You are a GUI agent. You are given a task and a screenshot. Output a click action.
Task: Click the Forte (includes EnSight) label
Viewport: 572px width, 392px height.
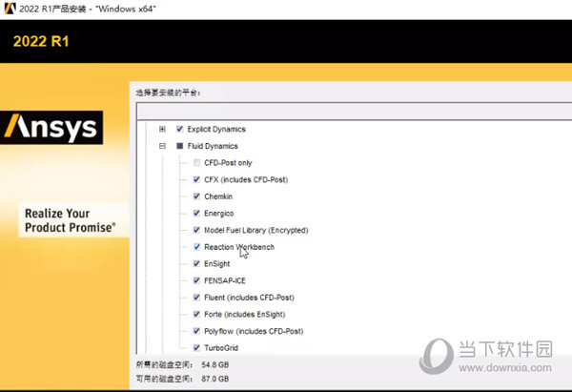pyautogui.click(x=244, y=314)
